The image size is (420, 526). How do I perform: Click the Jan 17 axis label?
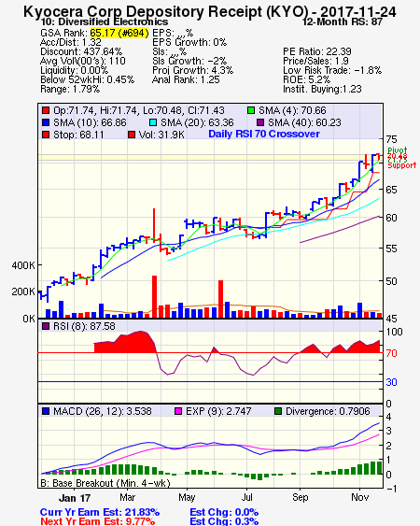pos(75,498)
